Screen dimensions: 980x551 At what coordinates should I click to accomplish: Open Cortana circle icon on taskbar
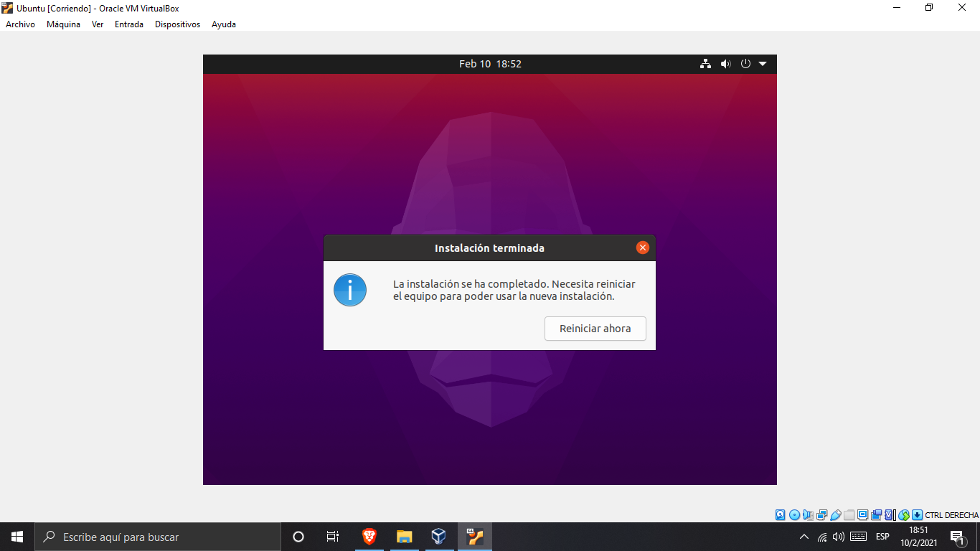click(298, 537)
